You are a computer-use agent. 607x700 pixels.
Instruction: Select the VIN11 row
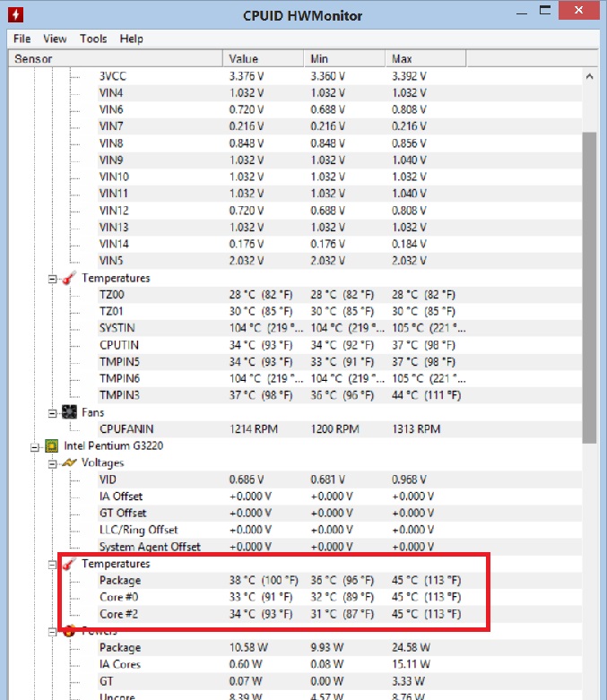[340, 194]
